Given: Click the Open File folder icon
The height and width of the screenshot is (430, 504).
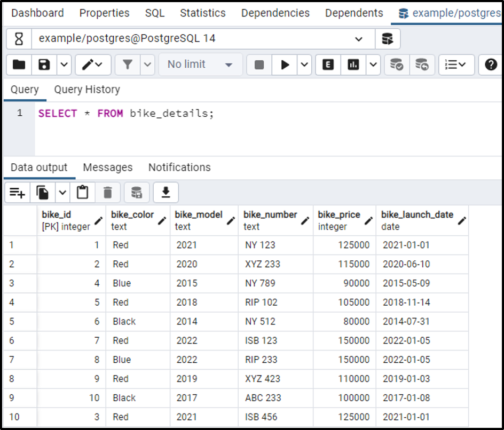Looking at the screenshot, I should 19,65.
